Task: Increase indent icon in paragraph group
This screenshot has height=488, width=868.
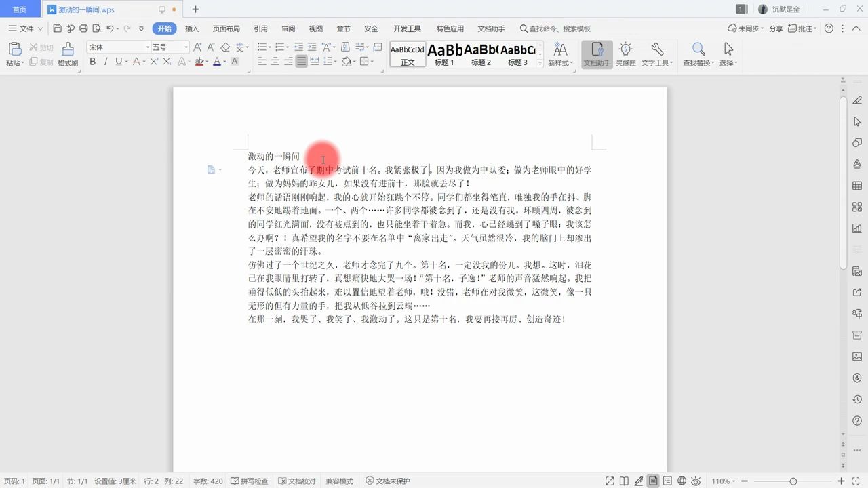Action: (312, 47)
